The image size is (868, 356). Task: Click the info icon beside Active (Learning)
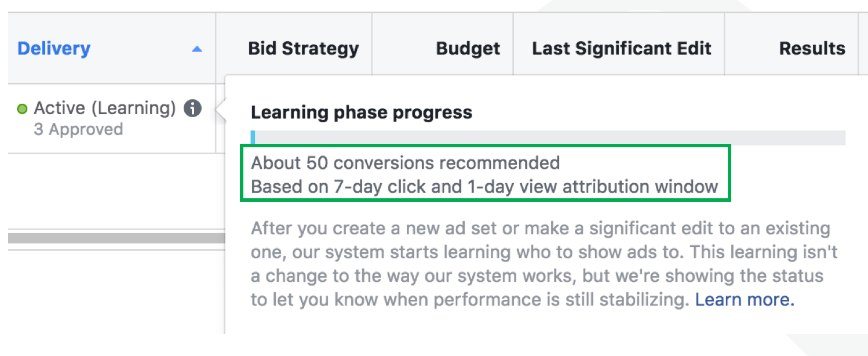[x=192, y=108]
